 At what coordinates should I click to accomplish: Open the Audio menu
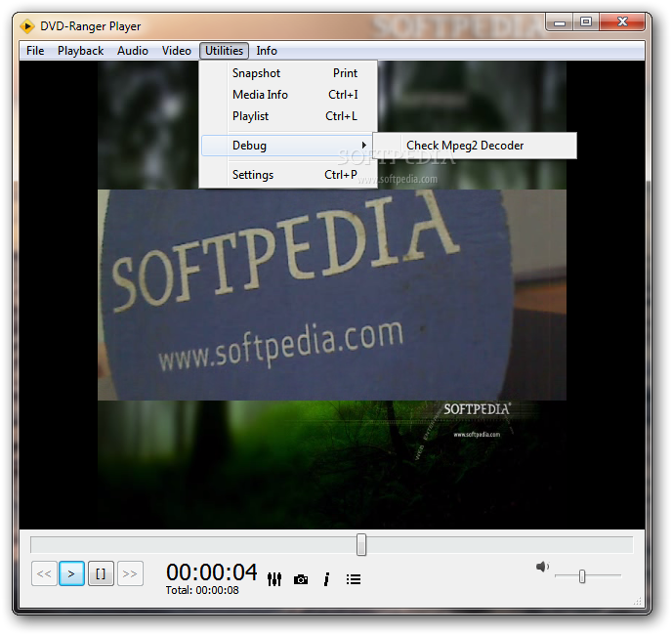click(133, 51)
